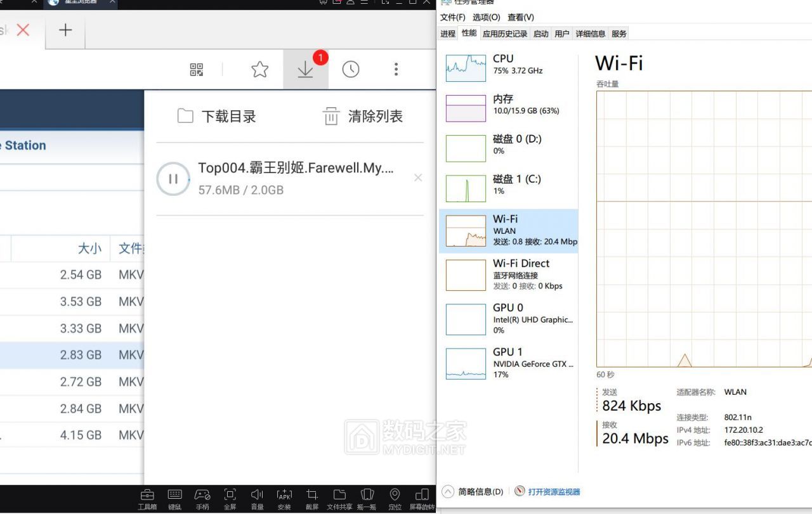Open emulator toolbox (工具箱)
Viewport: 812px width, 514px height.
147,499
